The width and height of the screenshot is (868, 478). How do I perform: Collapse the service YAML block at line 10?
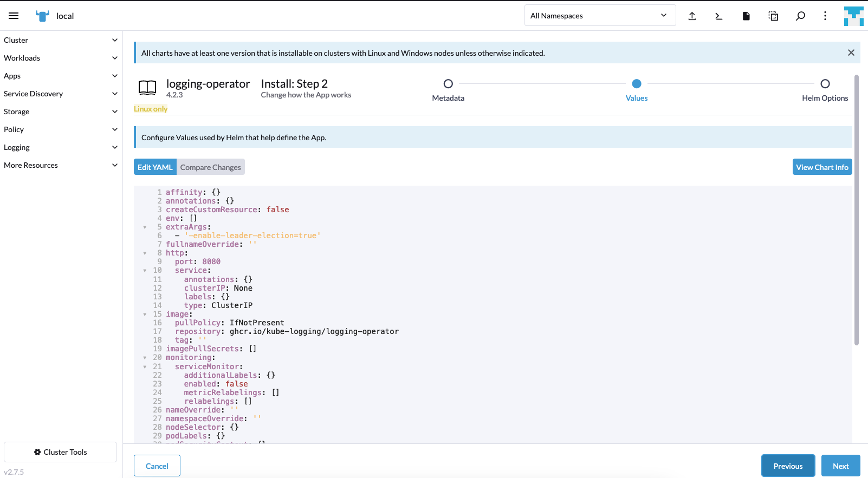click(145, 271)
